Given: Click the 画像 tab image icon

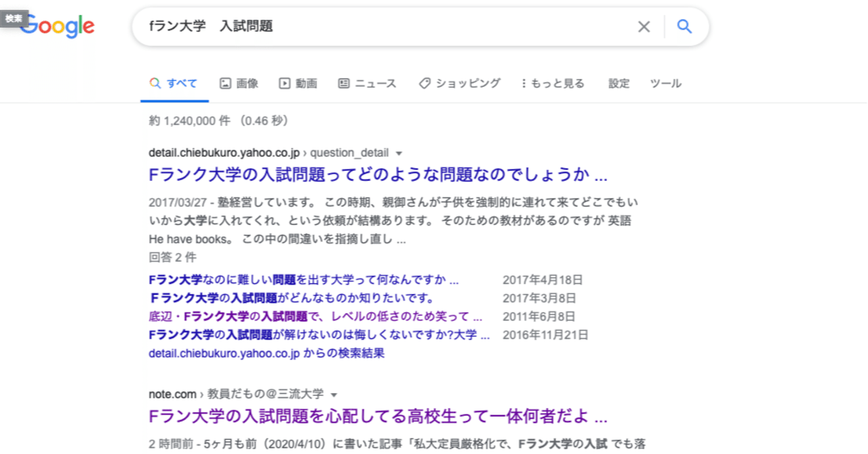Looking at the screenshot, I should click(x=225, y=83).
